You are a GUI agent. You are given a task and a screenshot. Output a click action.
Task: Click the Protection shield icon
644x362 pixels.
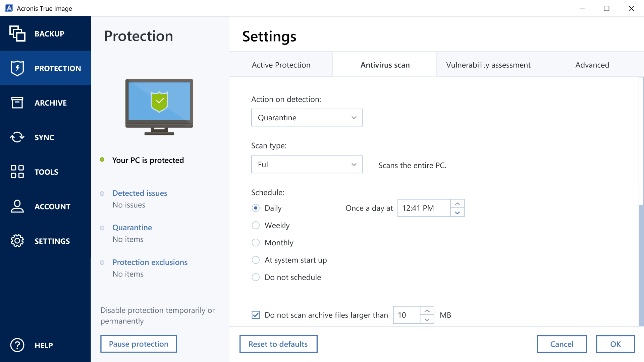coord(17,68)
